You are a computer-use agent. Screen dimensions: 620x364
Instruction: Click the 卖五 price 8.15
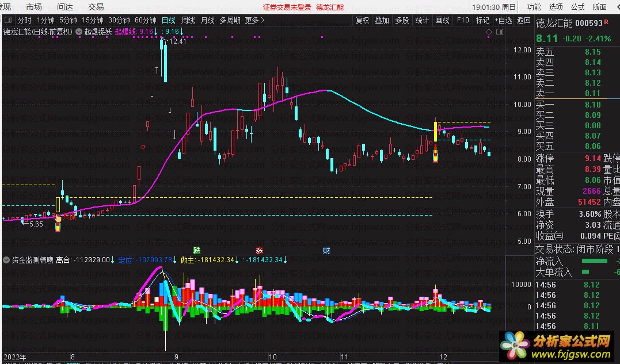(593, 52)
